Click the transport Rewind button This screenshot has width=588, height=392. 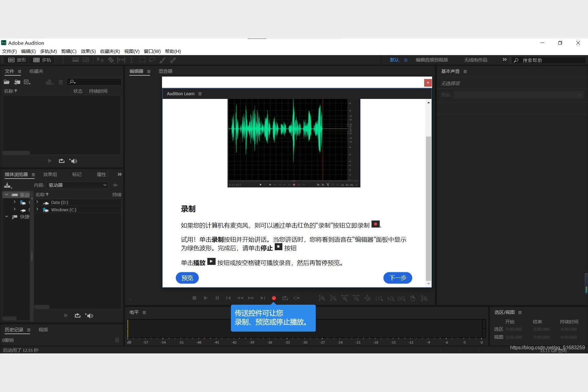240,298
